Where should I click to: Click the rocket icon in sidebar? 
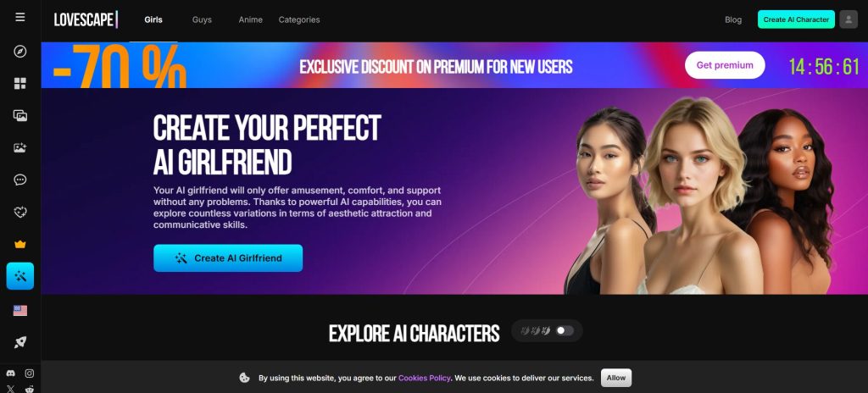tap(20, 342)
